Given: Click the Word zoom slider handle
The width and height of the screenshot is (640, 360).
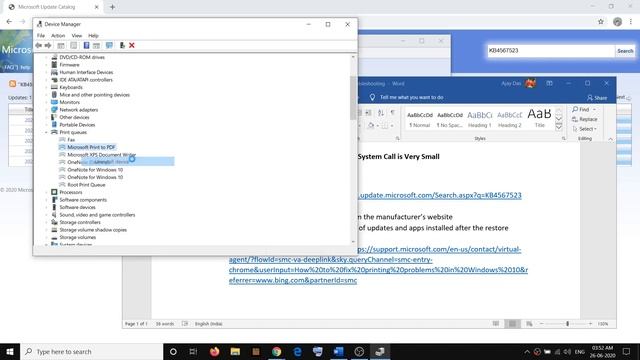Looking at the screenshot, I should tap(567, 324).
